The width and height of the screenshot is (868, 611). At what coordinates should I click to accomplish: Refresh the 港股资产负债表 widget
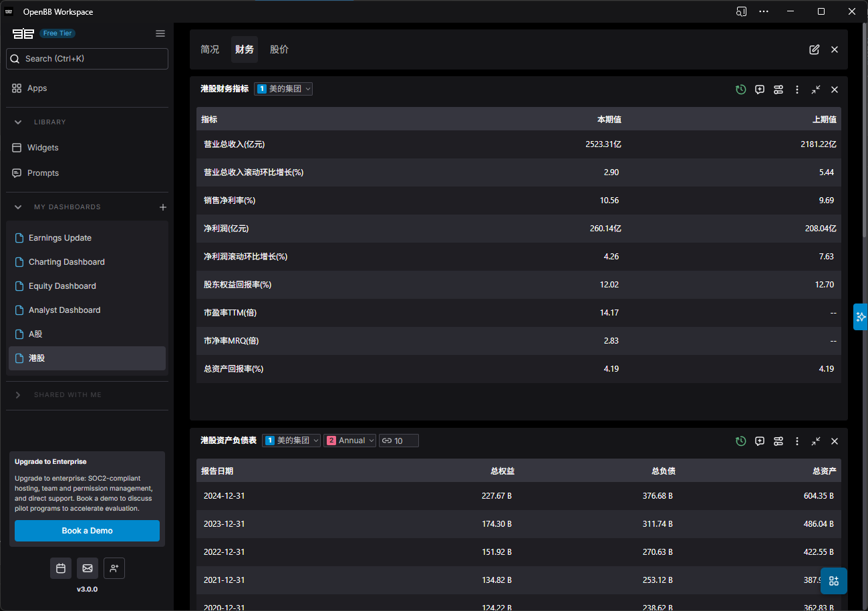[x=740, y=441]
